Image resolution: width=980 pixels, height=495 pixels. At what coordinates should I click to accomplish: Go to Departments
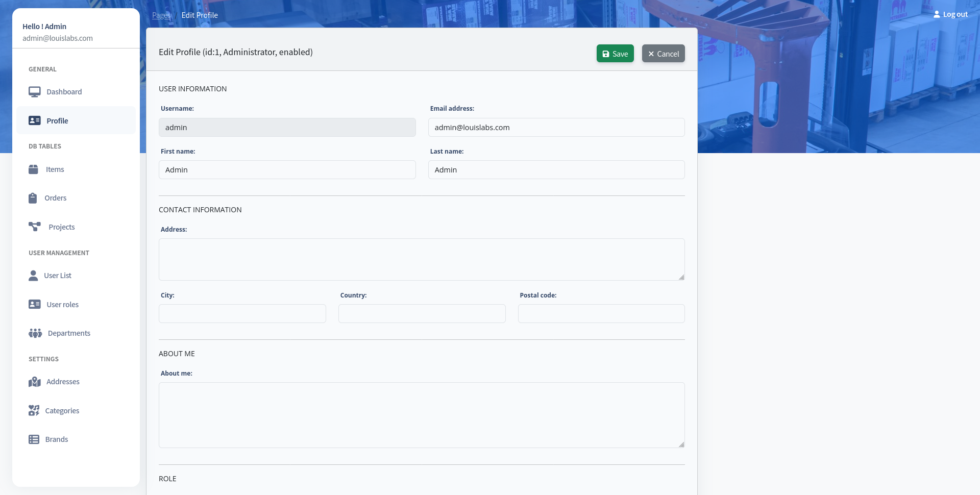pos(76,333)
